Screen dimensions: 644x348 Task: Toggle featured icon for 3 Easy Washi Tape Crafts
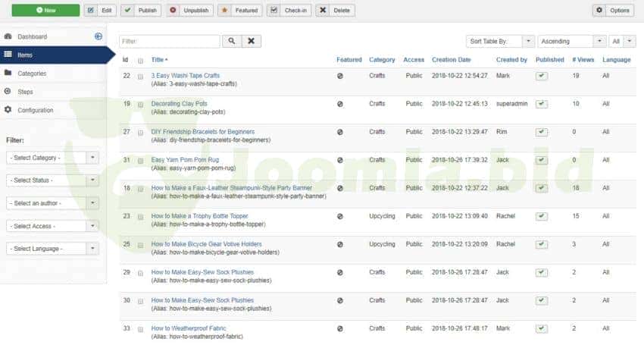[x=339, y=76]
